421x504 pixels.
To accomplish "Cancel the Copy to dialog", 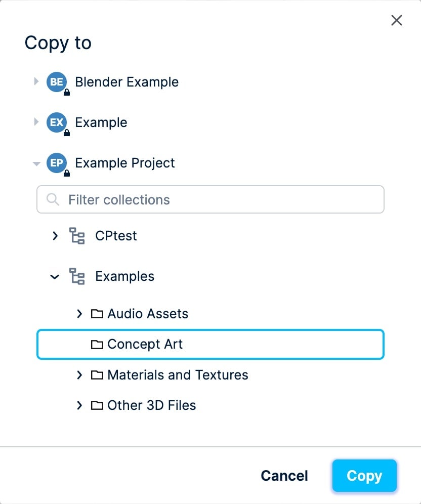I will point(284,476).
